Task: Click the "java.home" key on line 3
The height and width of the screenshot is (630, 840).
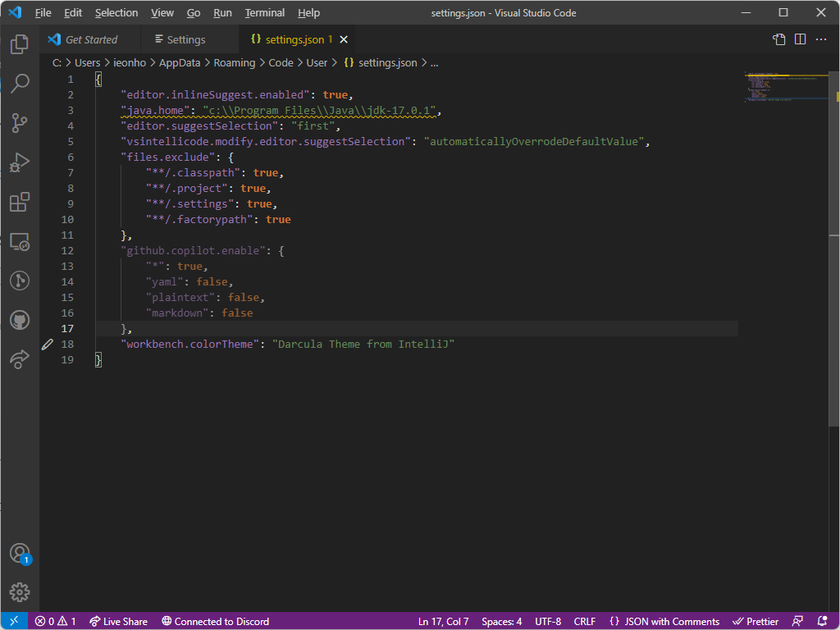Action: click(x=155, y=111)
